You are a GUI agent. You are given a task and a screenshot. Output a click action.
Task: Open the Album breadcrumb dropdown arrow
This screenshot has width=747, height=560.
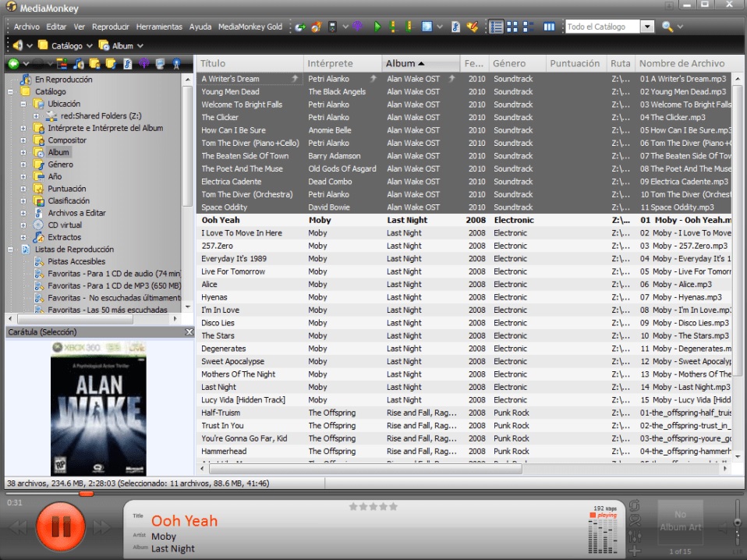140,46
